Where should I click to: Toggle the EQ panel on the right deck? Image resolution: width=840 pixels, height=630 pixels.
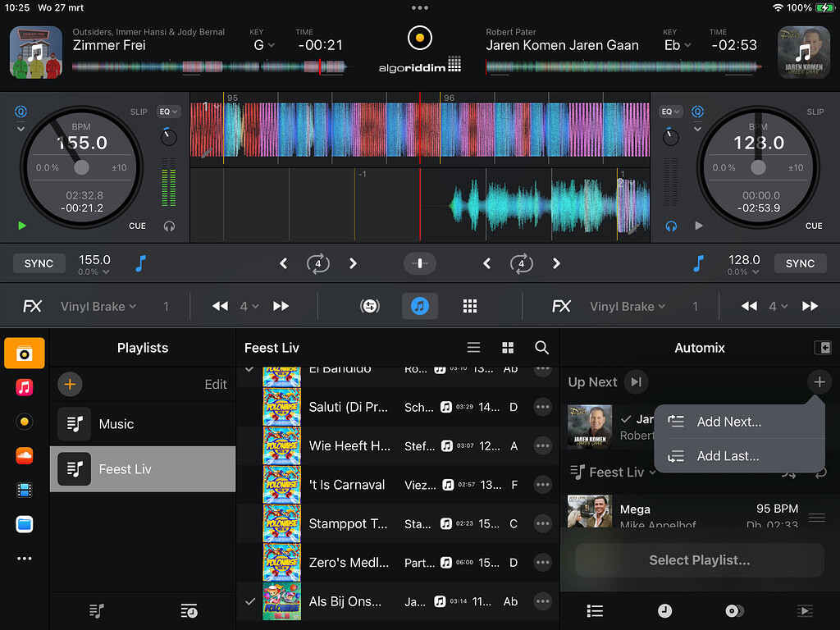point(669,111)
